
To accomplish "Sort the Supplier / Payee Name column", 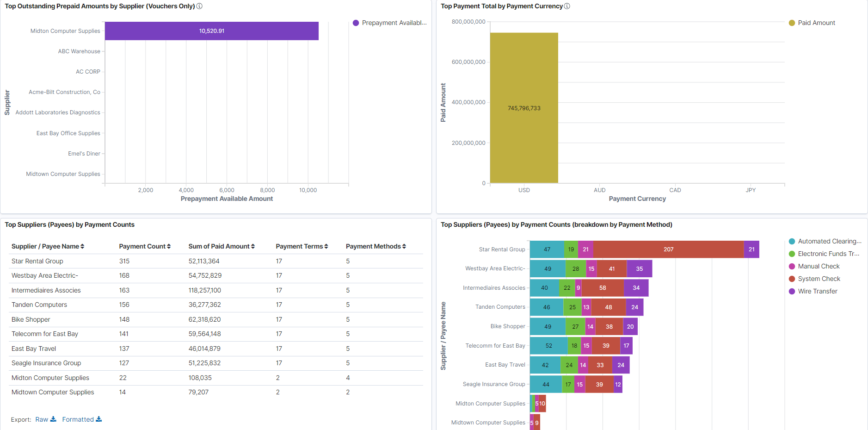I will tap(82, 246).
